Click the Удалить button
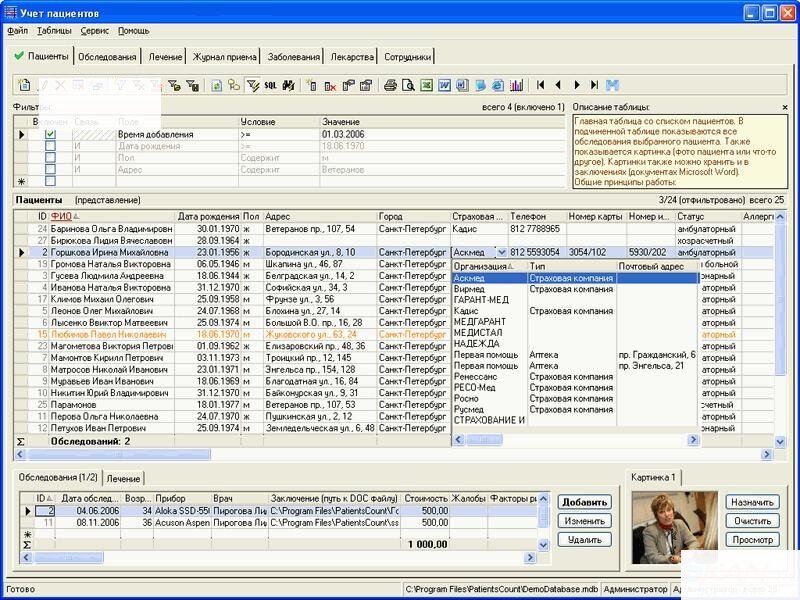This screenshot has width=800, height=600. coord(585,539)
